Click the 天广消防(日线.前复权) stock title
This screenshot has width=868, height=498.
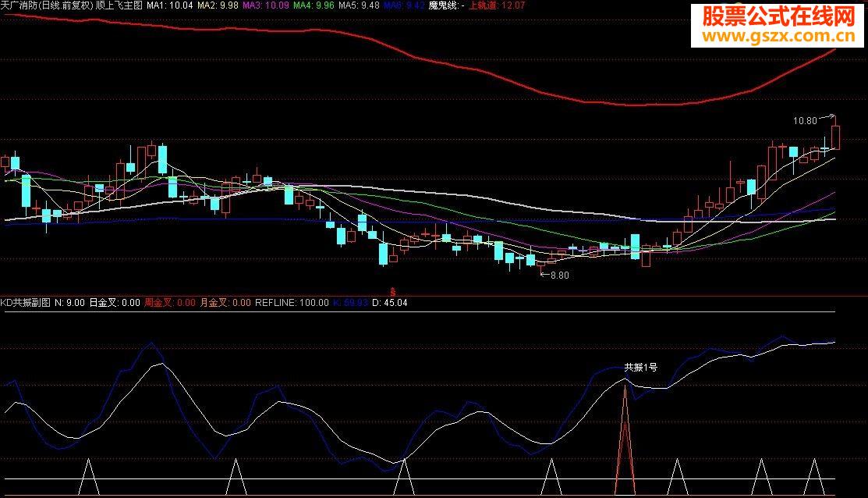point(46,5)
